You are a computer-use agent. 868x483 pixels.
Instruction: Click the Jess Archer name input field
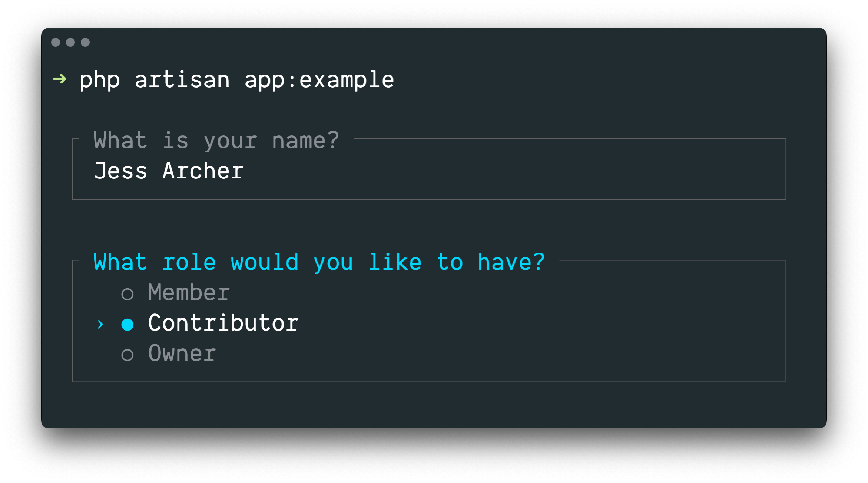tap(168, 171)
